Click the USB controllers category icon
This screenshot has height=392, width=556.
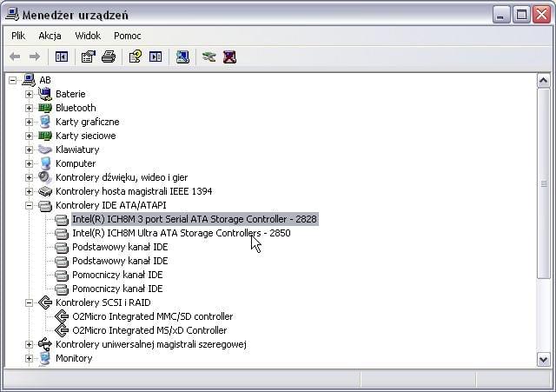click(x=45, y=344)
